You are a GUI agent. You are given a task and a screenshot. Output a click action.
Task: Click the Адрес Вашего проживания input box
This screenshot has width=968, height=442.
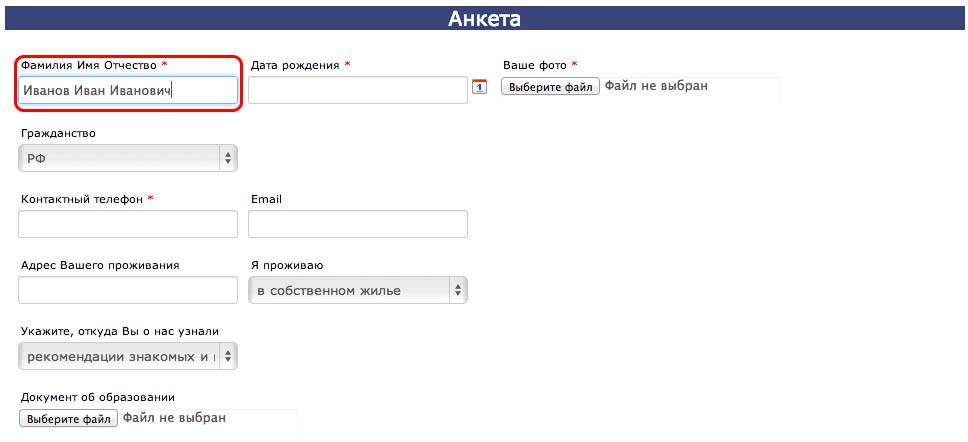128,290
